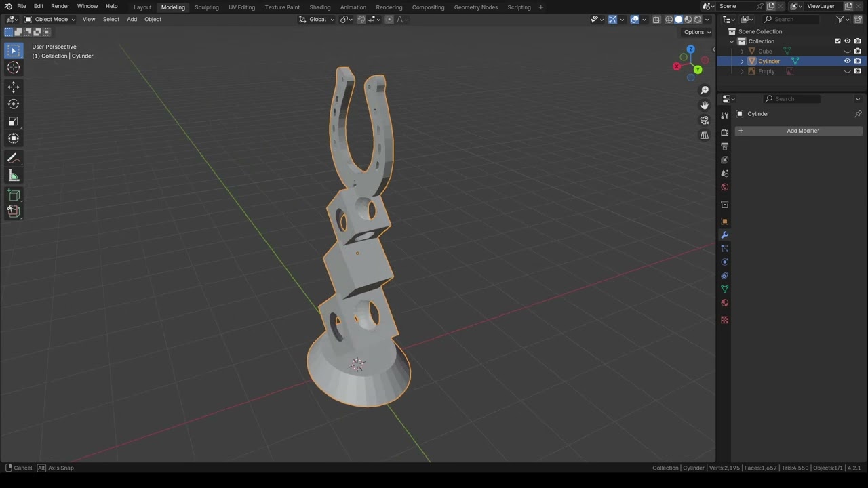Viewport: 868px width, 488px height.
Task: Select the Add Cube tool
Action: pos(14,196)
